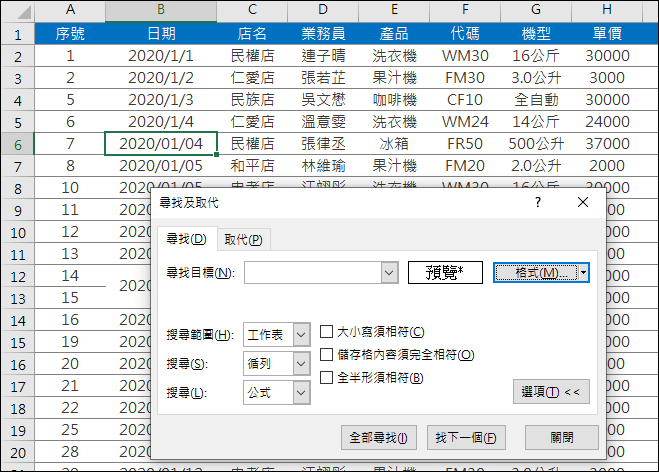
Task: Select cell with code WM24
Action: pos(465,122)
